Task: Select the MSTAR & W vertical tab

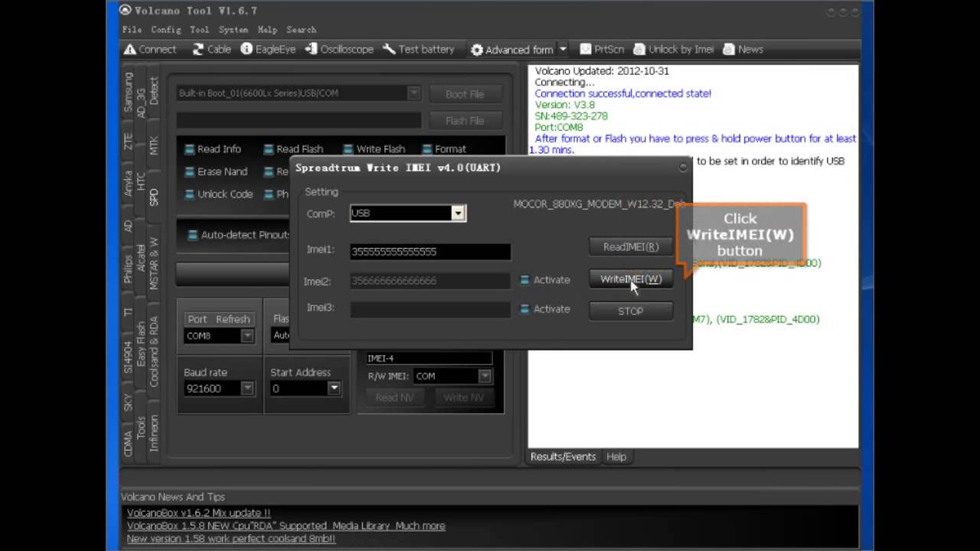Action: pyautogui.click(x=153, y=263)
